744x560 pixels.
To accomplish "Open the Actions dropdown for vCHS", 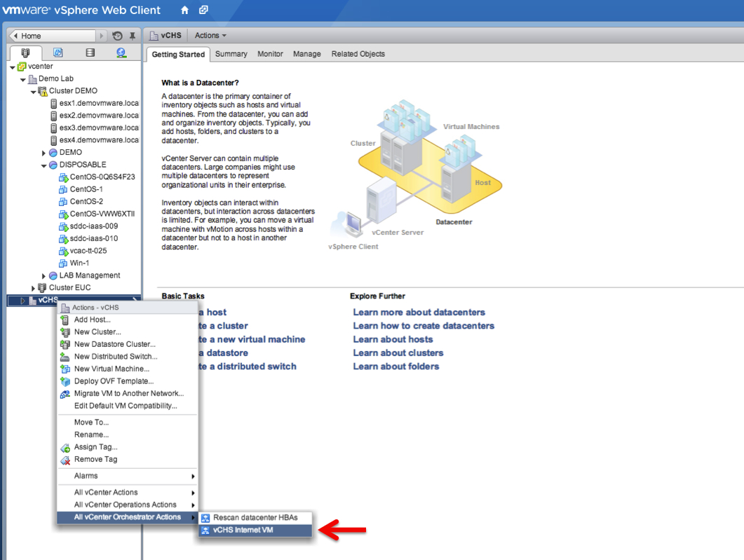I will pos(210,36).
